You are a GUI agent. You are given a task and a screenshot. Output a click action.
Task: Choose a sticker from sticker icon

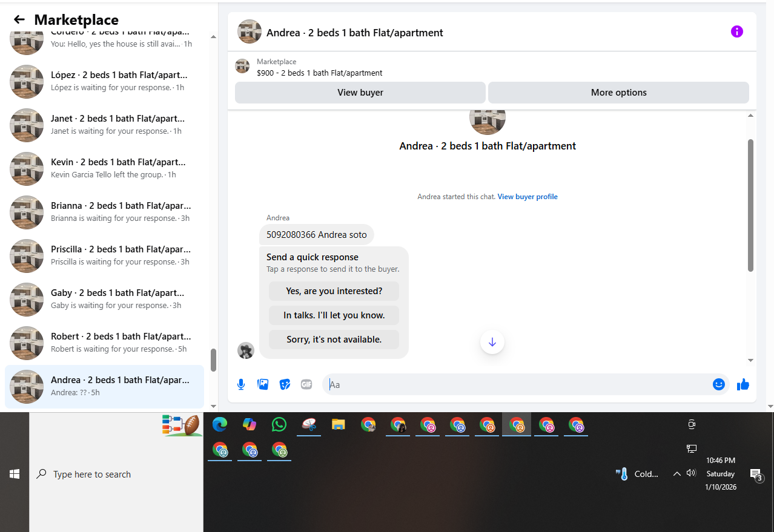[x=285, y=384]
